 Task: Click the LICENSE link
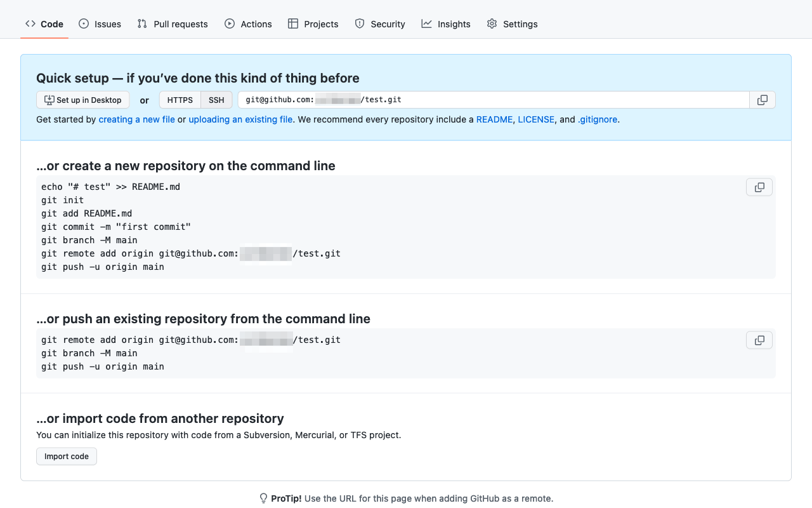point(536,119)
